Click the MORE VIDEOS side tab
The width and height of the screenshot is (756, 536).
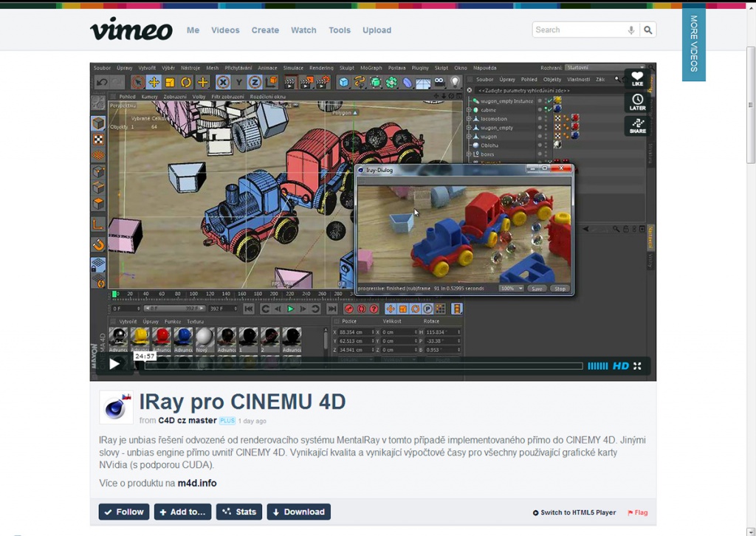point(694,44)
